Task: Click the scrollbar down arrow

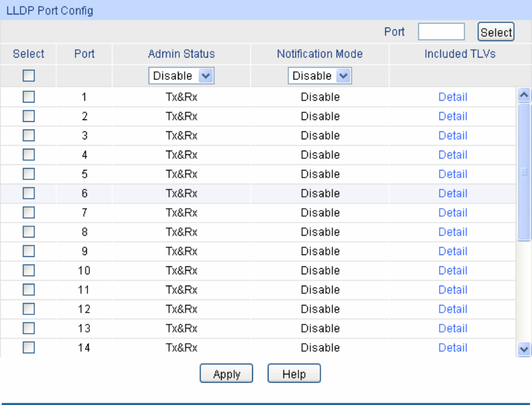Action: (525, 349)
